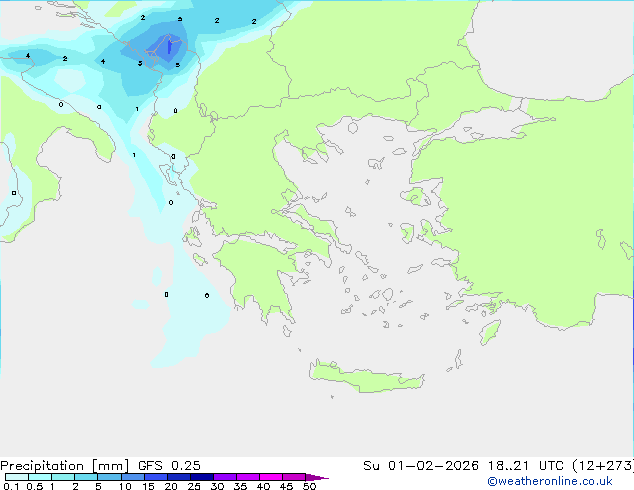
Task: Click the 'GFS 0.25' model label
Action: (x=169, y=466)
